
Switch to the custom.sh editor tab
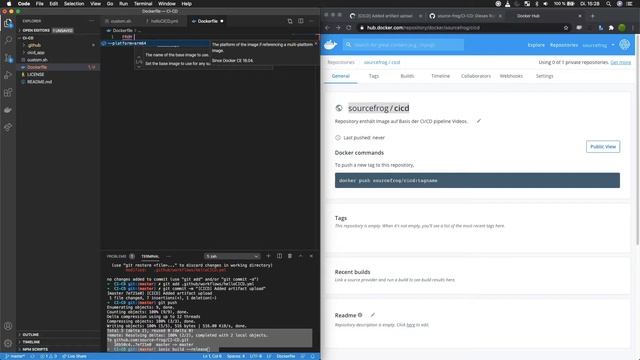coord(121,21)
